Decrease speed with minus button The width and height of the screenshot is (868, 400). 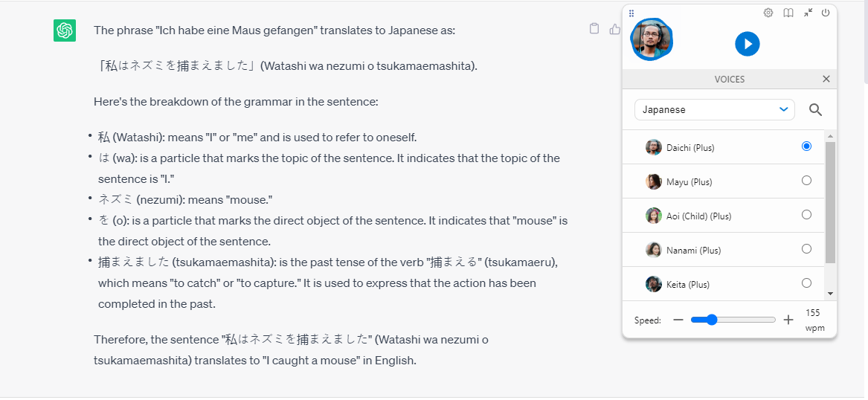[678, 320]
